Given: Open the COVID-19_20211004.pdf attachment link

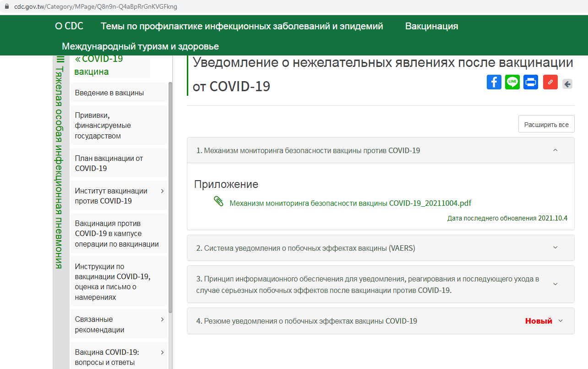Looking at the screenshot, I should point(350,203).
